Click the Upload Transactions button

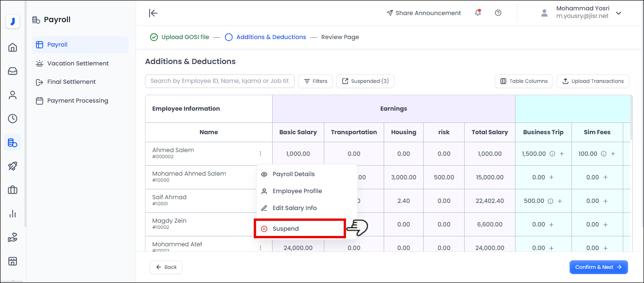click(x=593, y=81)
